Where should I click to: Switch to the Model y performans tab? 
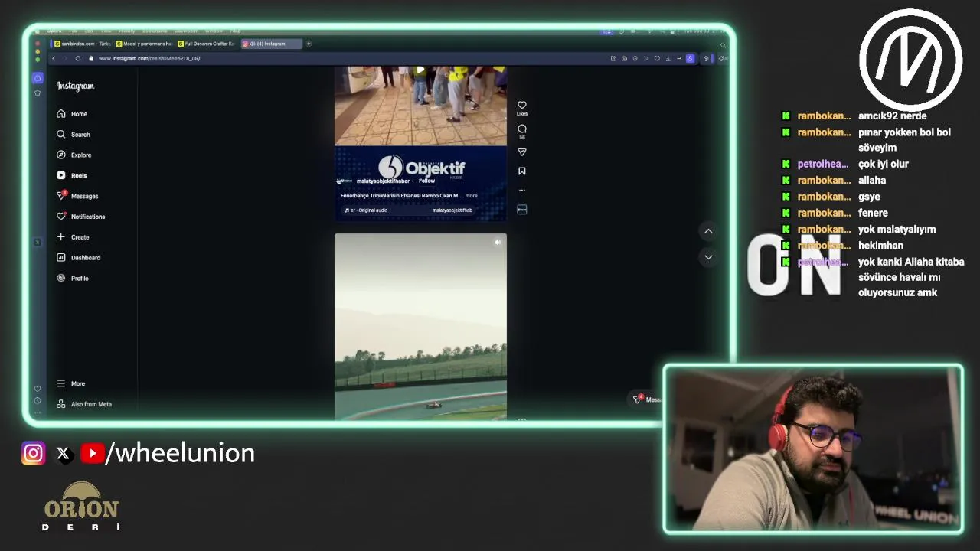[144, 44]
